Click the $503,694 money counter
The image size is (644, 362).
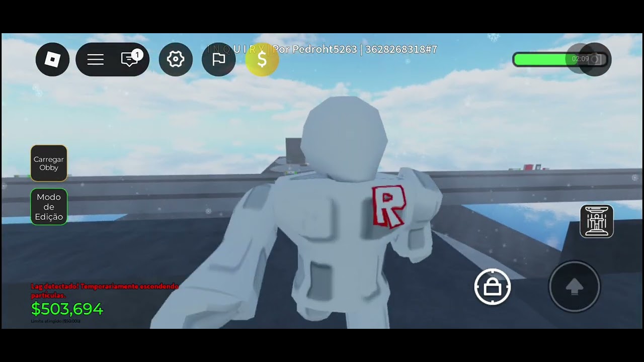pos(67,309)
